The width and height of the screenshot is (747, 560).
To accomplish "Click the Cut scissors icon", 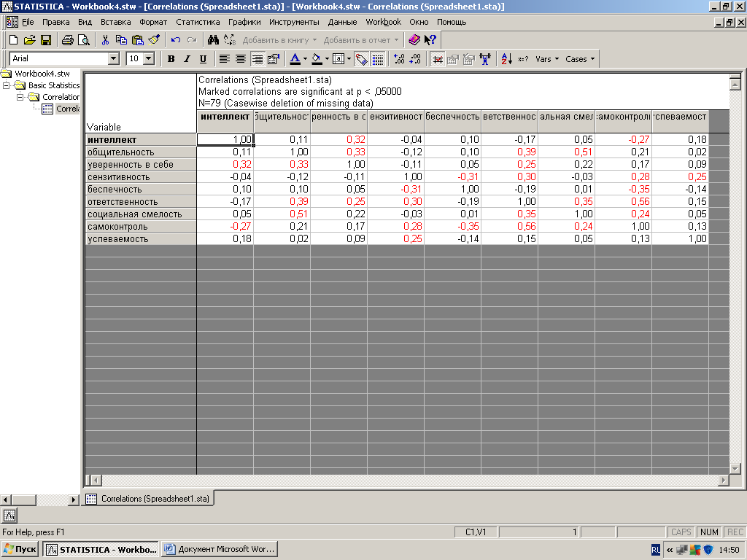I will 105,40.
